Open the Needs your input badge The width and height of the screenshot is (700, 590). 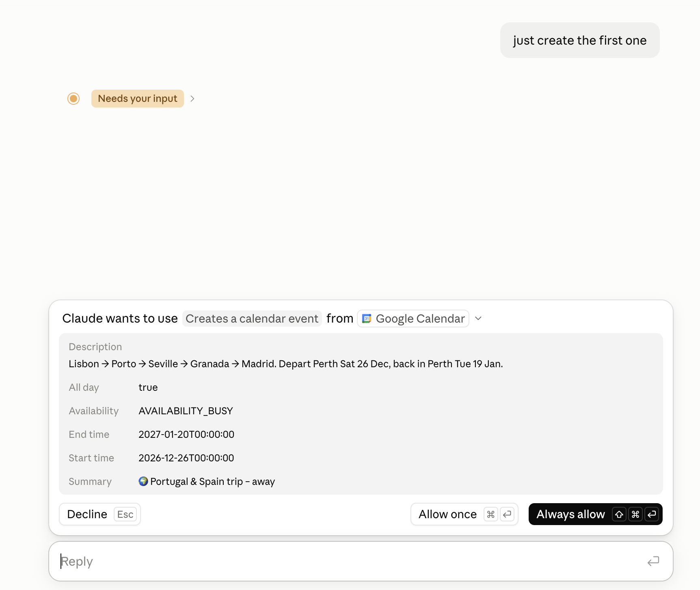(x=138, y=99)
